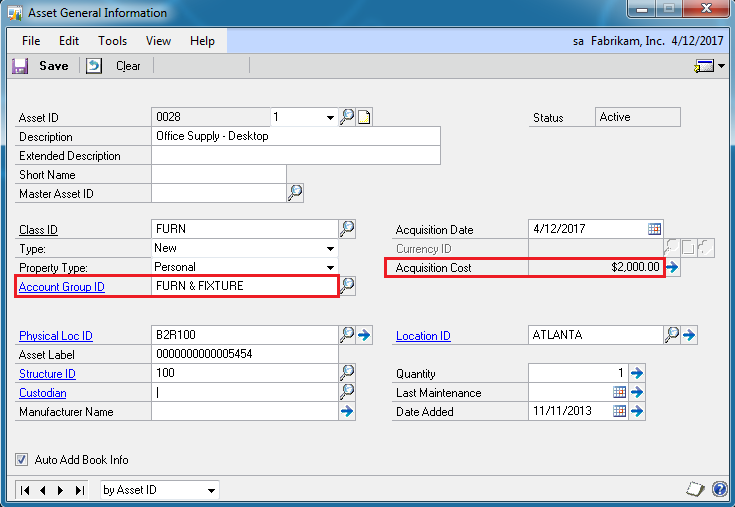This screenshot has height=507, width=735.
Task: Click the Clear undo-arrow icon
Action: (94, 66)
